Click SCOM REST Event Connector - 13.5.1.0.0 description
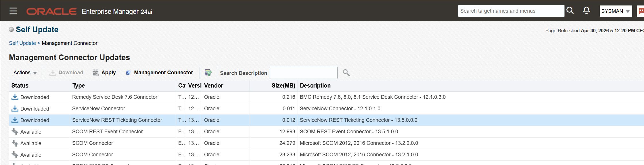 point(349,132)
